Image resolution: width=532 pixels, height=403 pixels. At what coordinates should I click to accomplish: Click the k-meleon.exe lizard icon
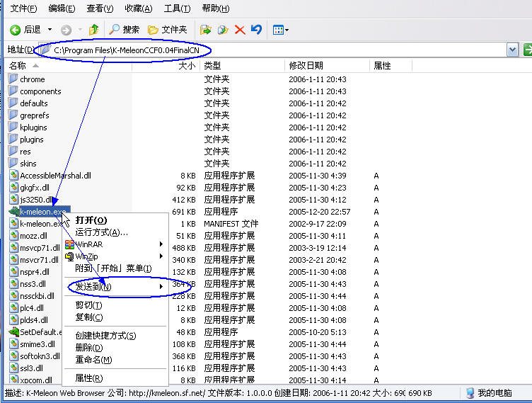[13, 211]
